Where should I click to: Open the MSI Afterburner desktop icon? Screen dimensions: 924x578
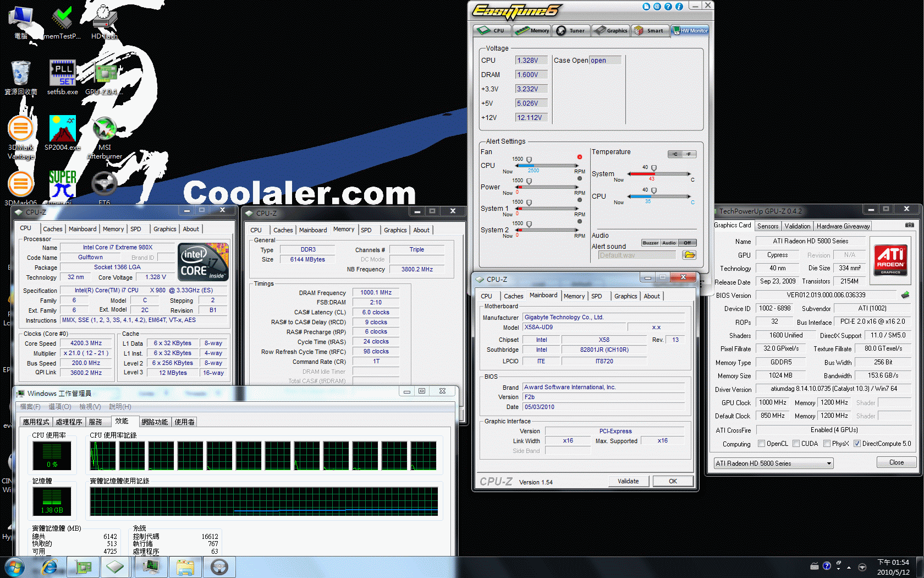coord(105,138)
